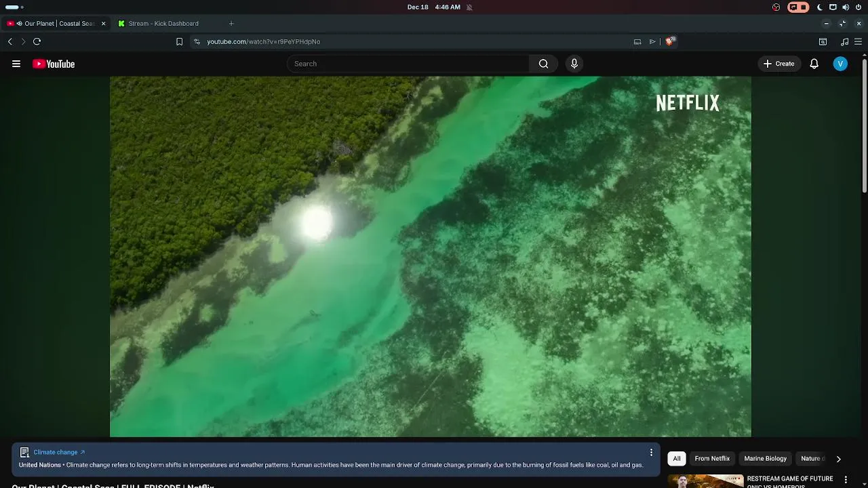The height and width of the screenshot is (488, 868).
Task: Click the screen sharing indicator icon
Action: [x=793, y=7]
